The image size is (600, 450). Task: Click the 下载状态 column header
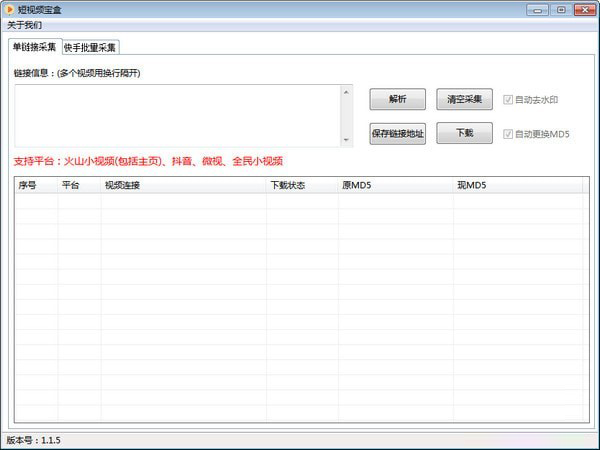click(x=302, y=185)
